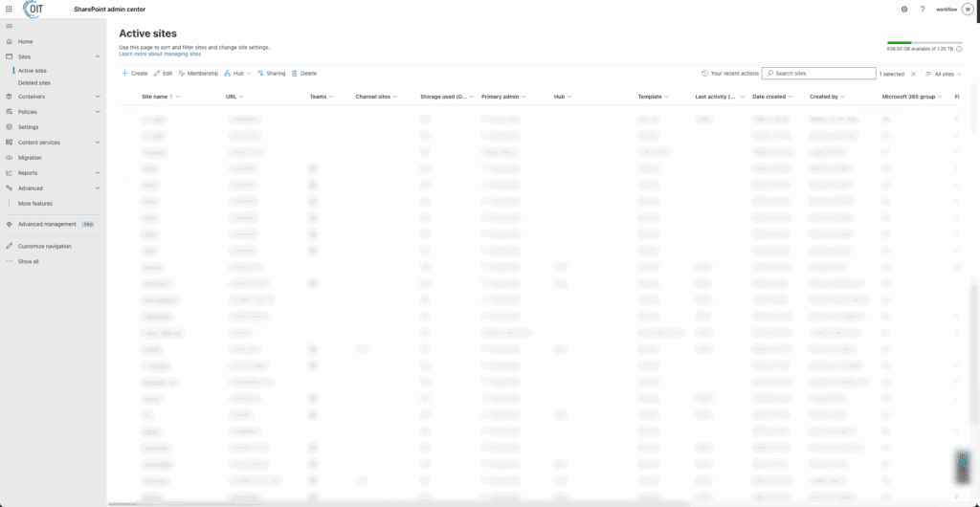Screen dimensions: 980x507
Task: Open the Teams column header menu
Action: click(x=322, y=97)
